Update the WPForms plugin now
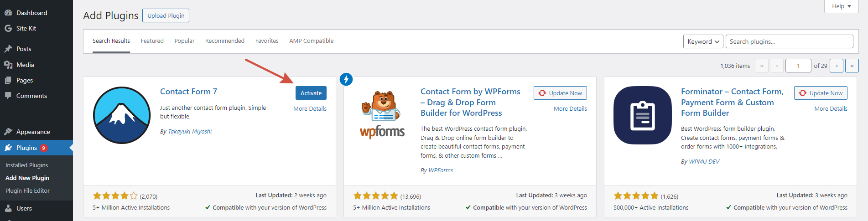 560,93
